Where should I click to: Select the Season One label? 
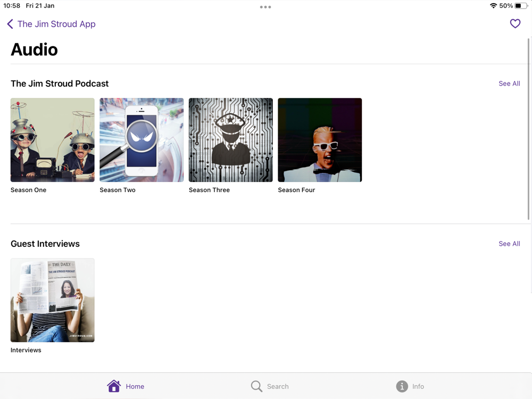pos(29,190)
